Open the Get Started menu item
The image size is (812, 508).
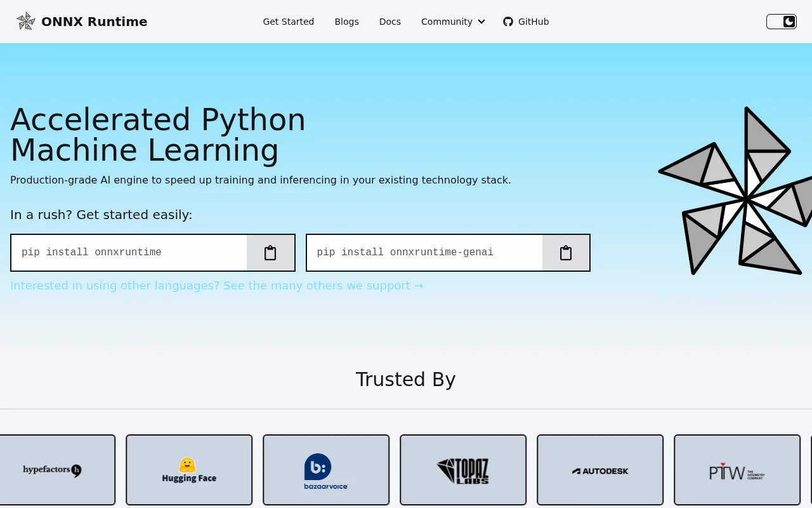click(289, 22)
